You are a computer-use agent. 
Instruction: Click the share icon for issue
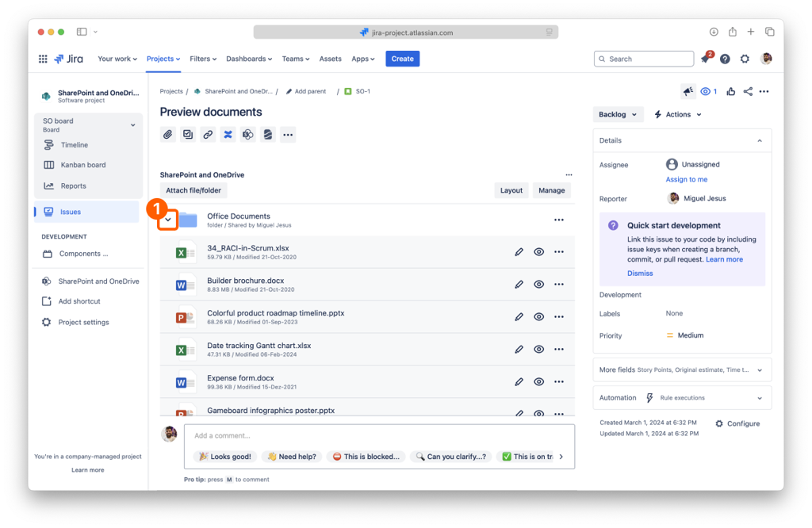tap(748, 92)
